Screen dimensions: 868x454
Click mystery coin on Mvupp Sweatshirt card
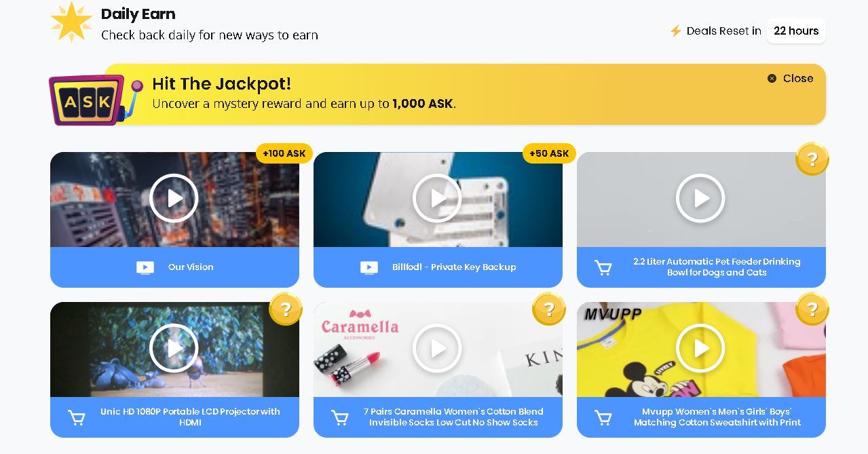pyautogui.click(x=812, y=309)
